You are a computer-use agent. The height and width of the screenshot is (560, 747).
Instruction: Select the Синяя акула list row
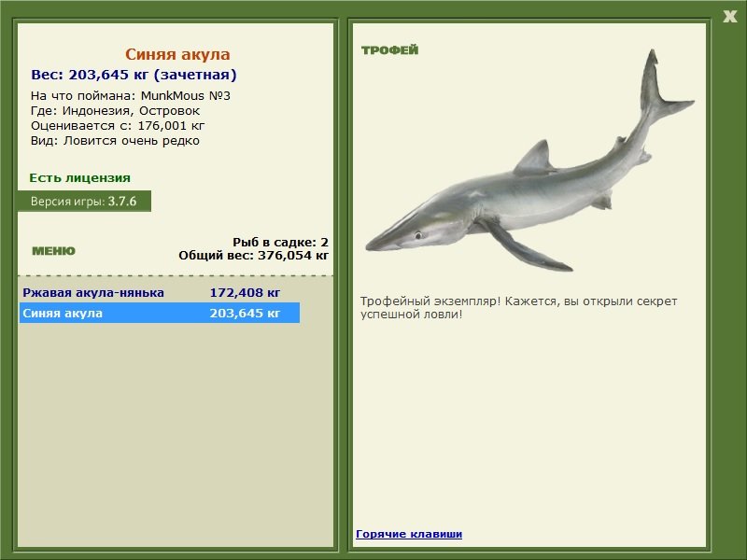tap(159, 313)
